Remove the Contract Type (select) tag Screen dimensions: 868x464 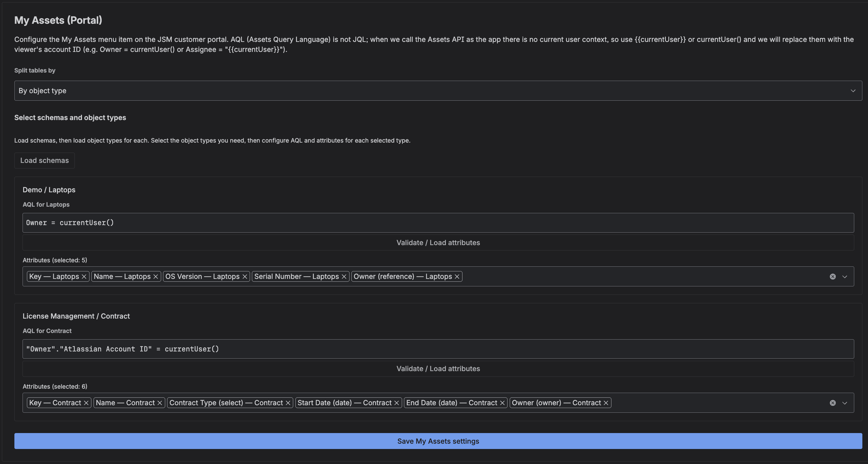(x=288, y=403)
